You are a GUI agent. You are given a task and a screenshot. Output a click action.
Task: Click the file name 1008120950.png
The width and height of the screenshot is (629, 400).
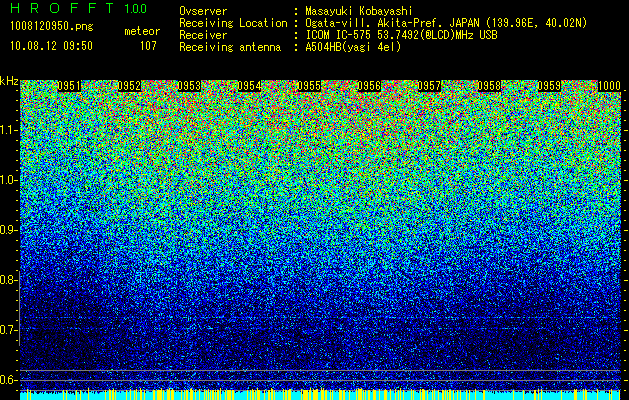coord(52,27)
